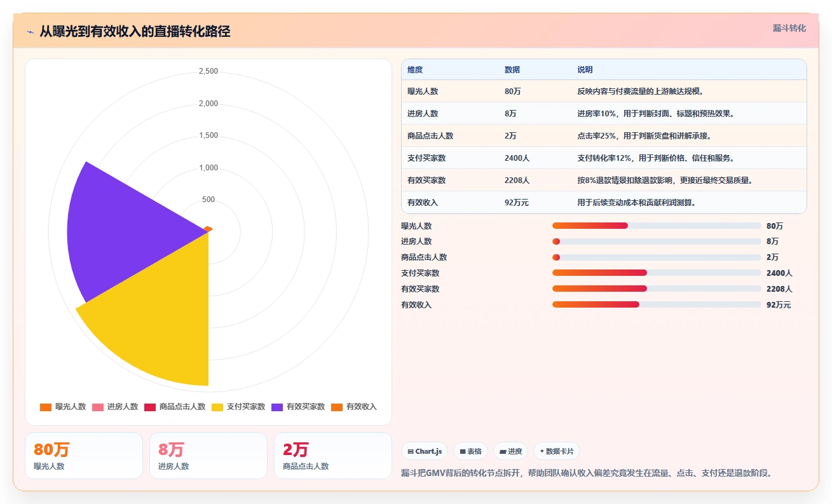This screenshot has width=832, height=504.
Task: Toggle 有效买家数 series in chart legend
Action: (x=298, y=407)
